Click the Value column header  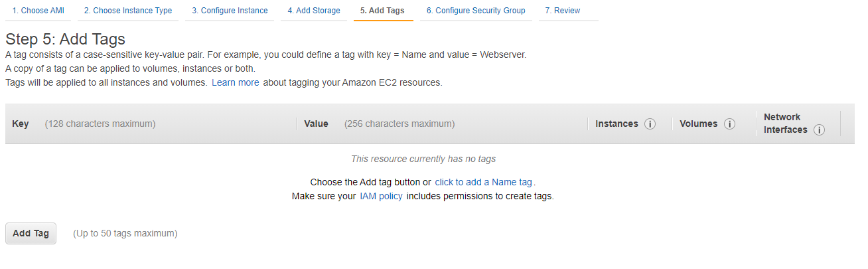click(x=316, y=124)
